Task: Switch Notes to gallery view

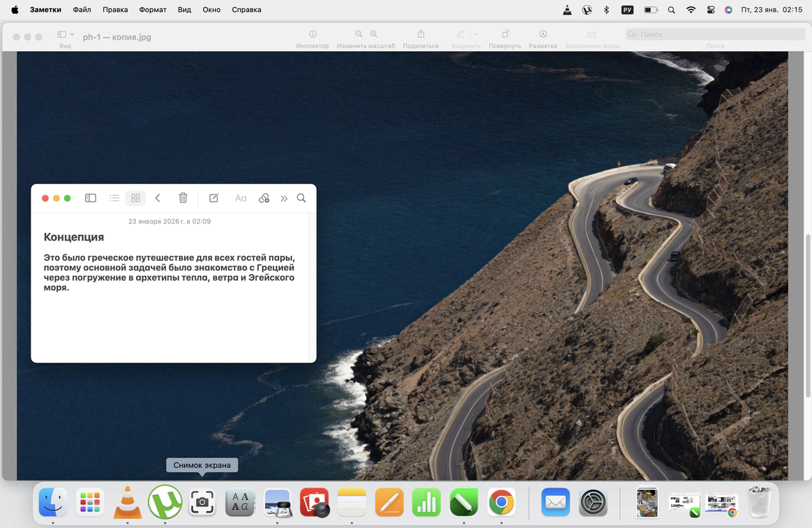Action: click(x=135, y=198)
